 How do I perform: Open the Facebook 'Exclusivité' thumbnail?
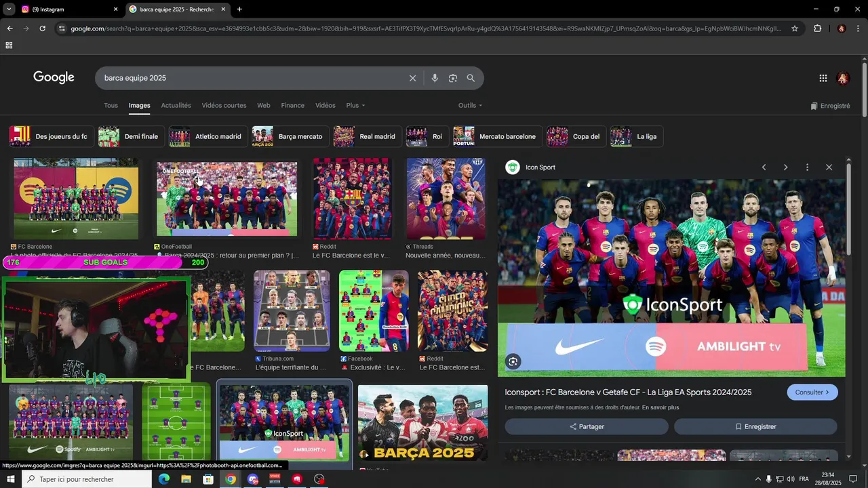(374, 310)
